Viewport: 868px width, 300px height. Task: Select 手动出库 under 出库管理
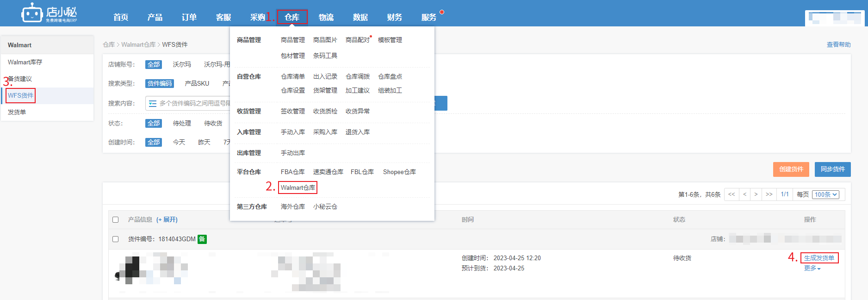point(293,153)
